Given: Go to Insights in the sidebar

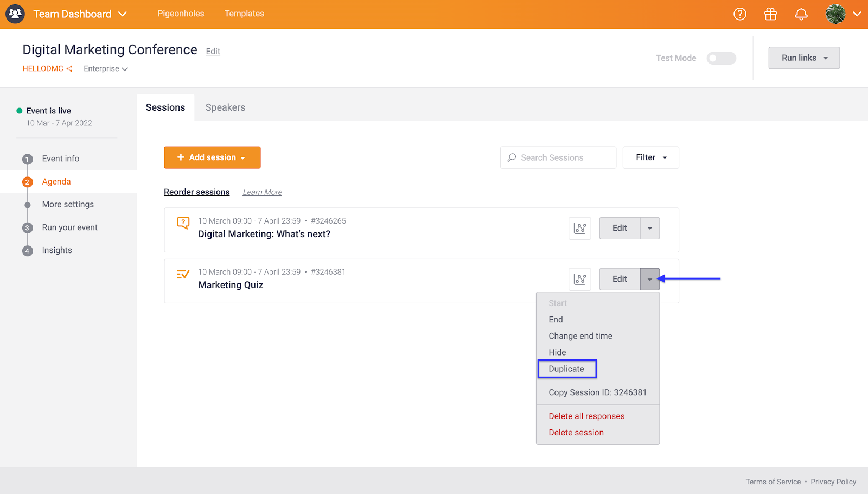Looking at the screenshot, I should coord(57,250).
